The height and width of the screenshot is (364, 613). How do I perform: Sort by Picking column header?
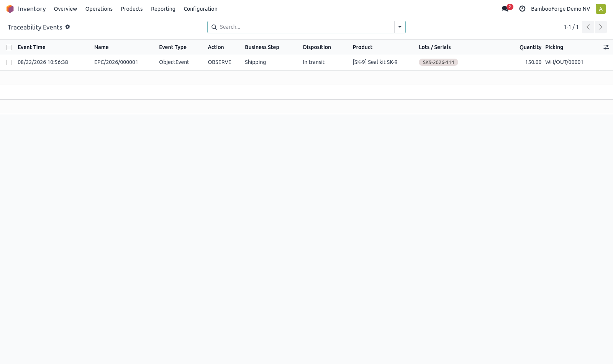coord(554,47)
